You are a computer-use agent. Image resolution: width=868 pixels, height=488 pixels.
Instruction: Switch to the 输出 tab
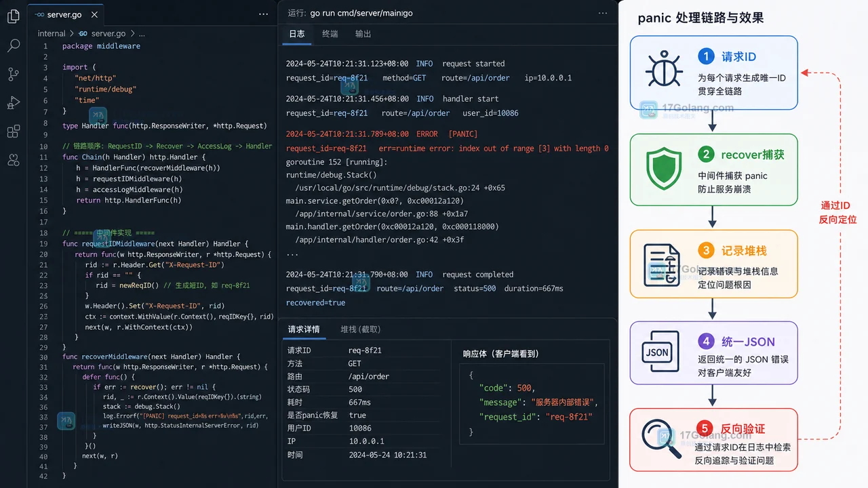(x=363, y=34)
